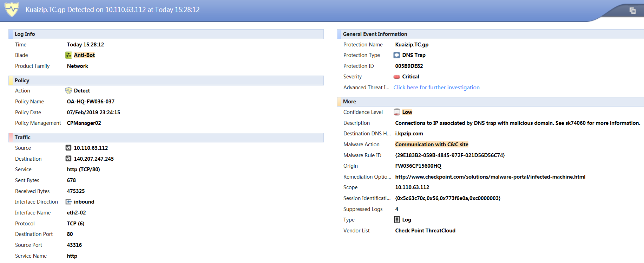This screenshot has height=263, width=644.
Task: Select the Policy section header
Action: point(166,81)
